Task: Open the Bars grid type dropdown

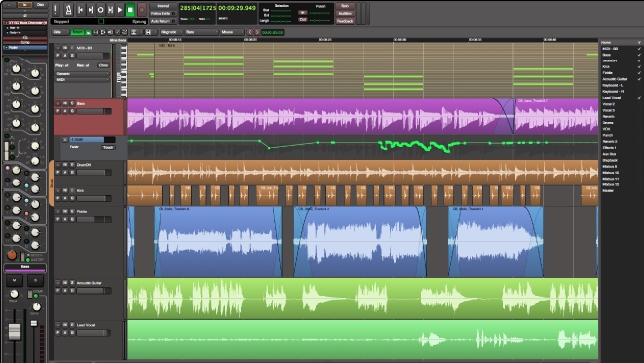Action: point(201,32)
